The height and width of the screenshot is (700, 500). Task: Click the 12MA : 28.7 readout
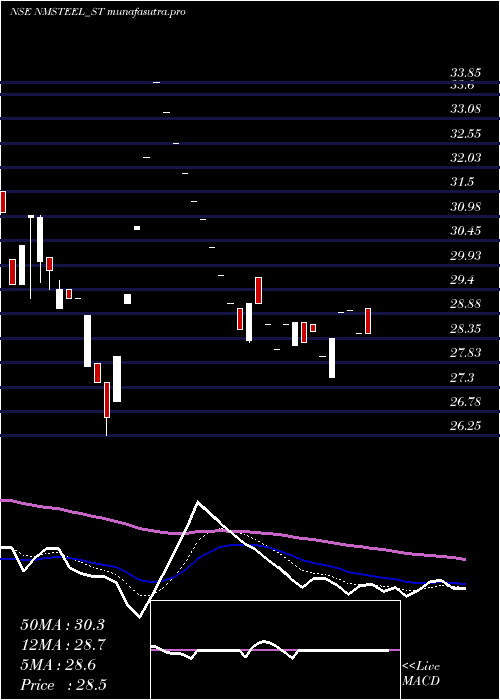(62, 645)
